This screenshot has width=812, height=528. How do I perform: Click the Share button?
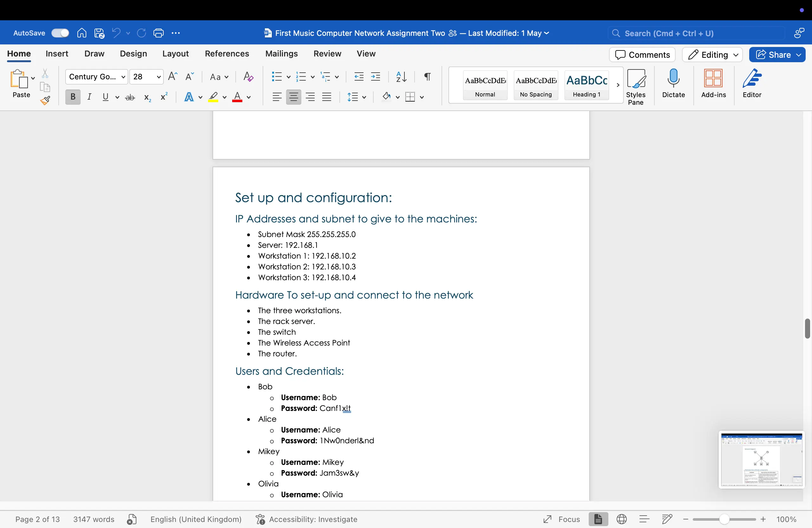777,55
